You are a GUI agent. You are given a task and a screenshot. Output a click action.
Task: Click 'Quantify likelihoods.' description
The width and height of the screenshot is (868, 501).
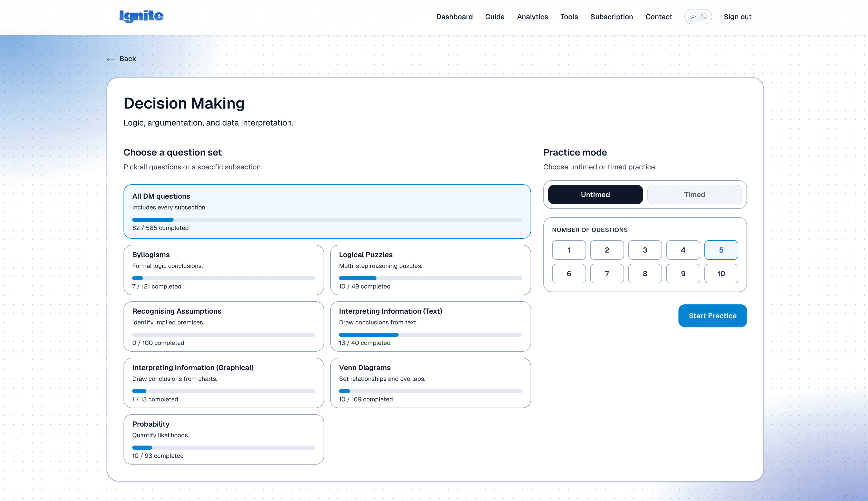tap(161, 435)
